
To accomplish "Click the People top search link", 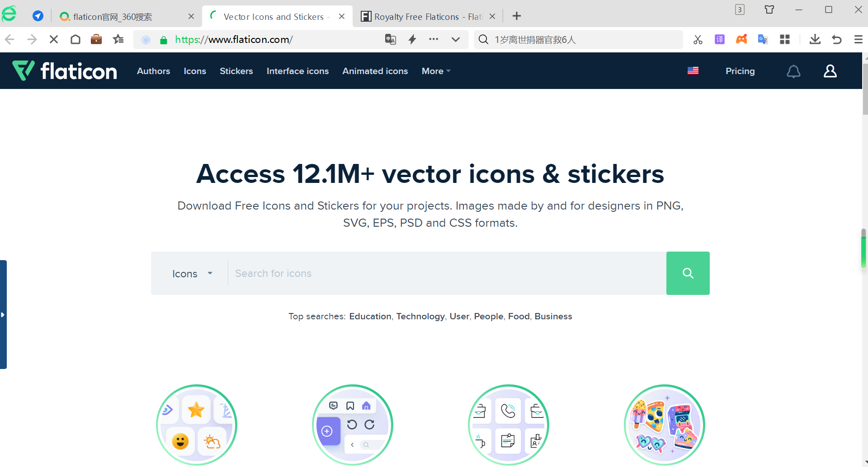I will point(489,316).
